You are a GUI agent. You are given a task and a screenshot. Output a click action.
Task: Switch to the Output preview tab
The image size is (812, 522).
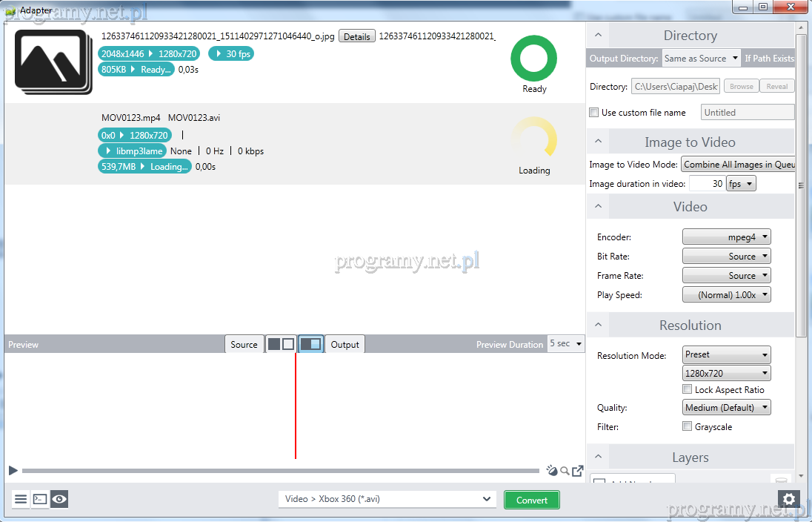pos(345,345)
